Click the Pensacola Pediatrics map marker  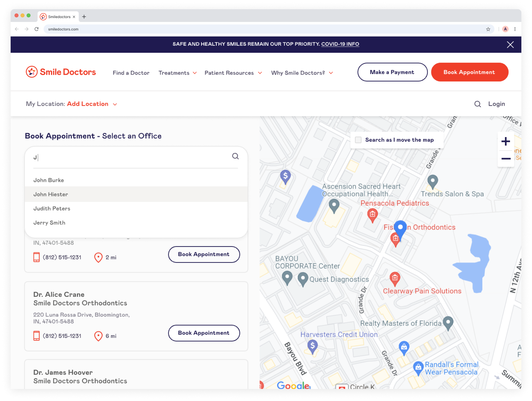(x=372, y=215)
